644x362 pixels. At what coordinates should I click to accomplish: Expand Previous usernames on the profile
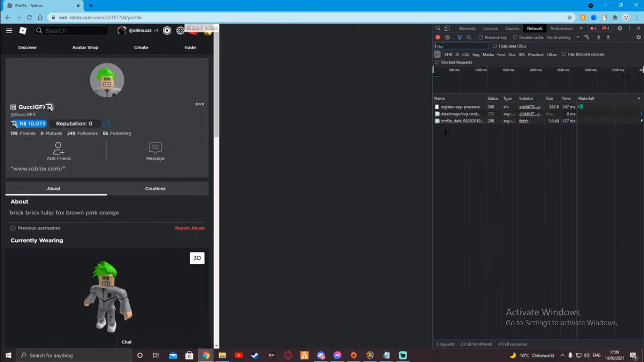[x=35, y=228]
